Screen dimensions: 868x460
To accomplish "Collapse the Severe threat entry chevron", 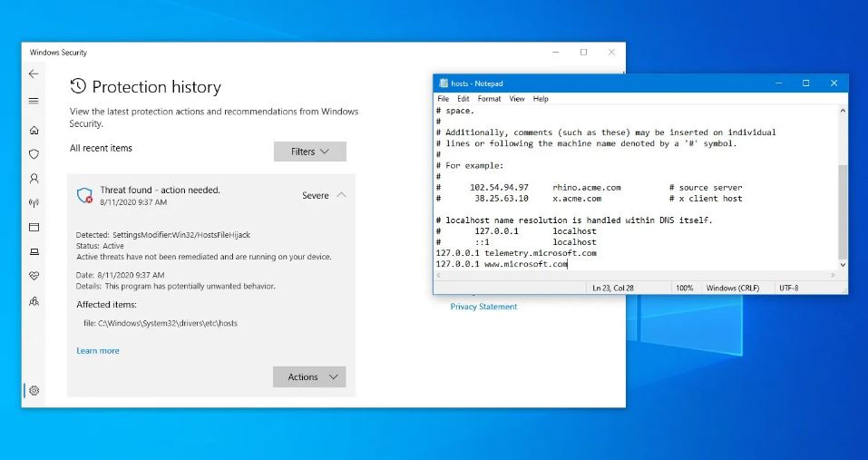I will click(342, 195).
